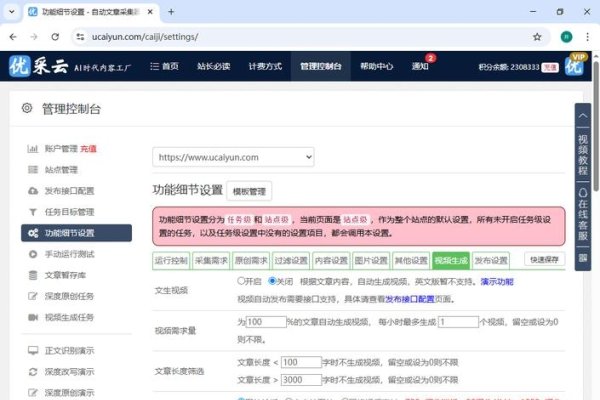The width and height of the screenshot is (600, 400).
Task: Click the QR code icon in side panel
Action: pyautogui.click(x=582, y=258)
